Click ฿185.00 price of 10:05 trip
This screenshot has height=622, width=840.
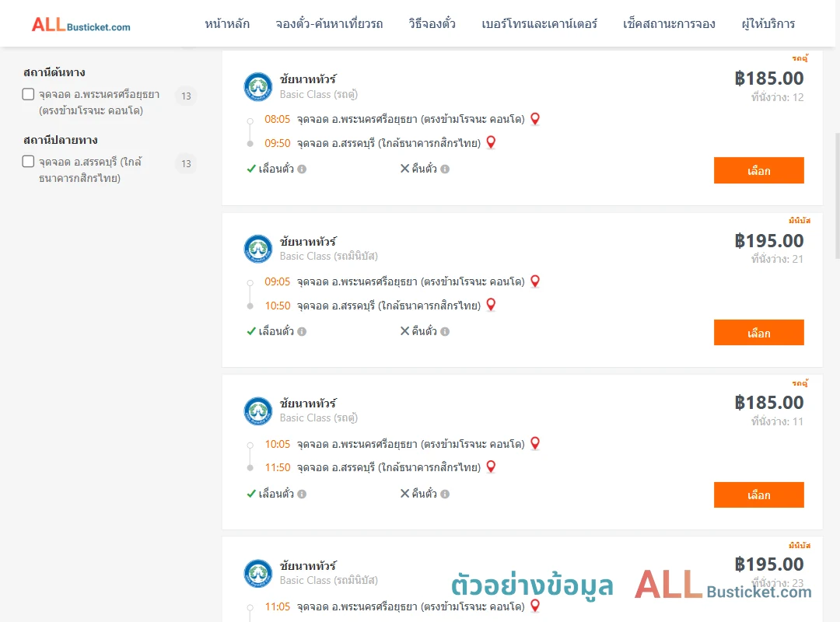coord(768,403)
